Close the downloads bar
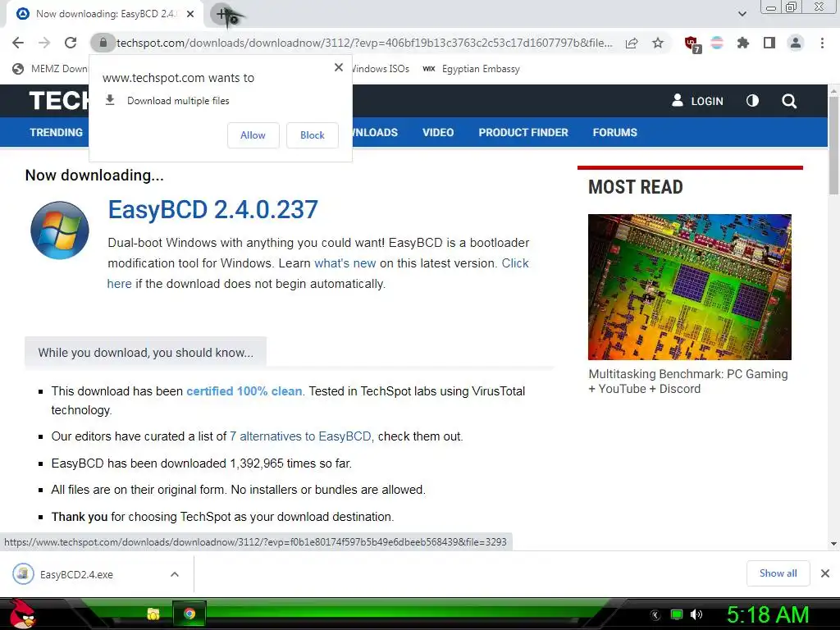The height and width of the screenshot is (630, 840). pos(825,573)
